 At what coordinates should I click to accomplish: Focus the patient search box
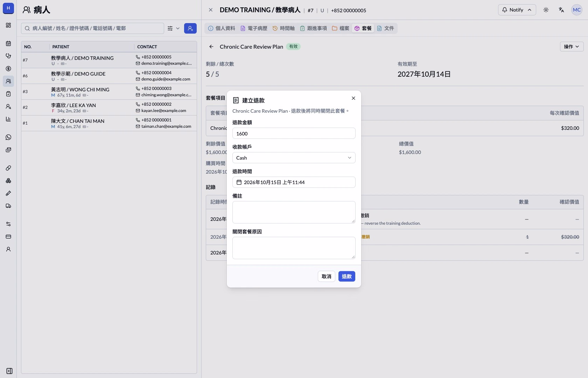tap(92, 28)
